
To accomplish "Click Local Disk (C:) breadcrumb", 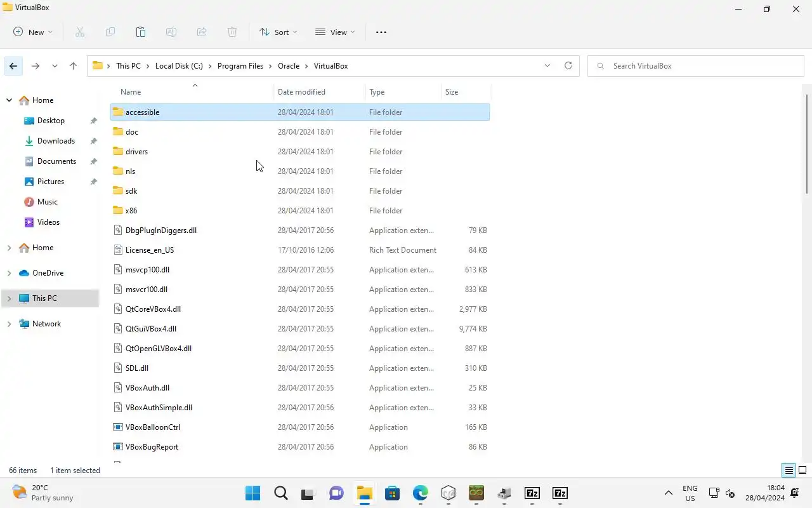I will (x=179, y=65).
